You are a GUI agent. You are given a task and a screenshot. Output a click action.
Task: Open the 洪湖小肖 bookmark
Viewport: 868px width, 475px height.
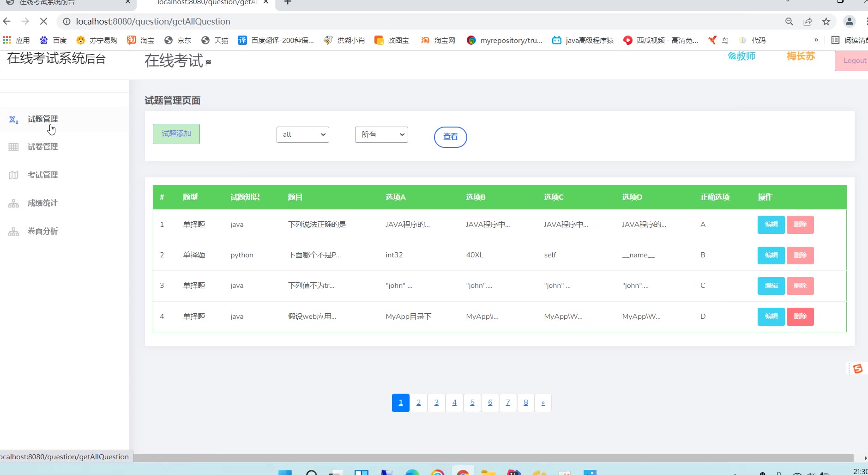[344, 40]
